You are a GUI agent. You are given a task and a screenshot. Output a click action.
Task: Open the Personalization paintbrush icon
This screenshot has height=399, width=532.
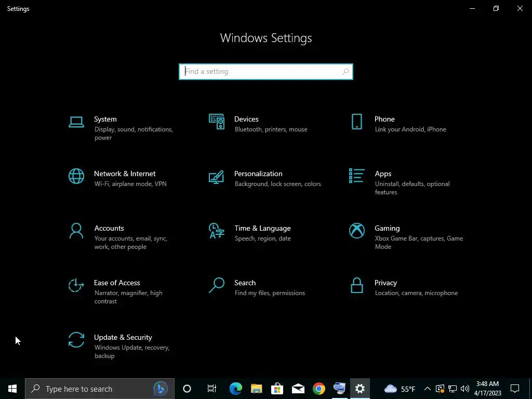(x=217, y=177)
